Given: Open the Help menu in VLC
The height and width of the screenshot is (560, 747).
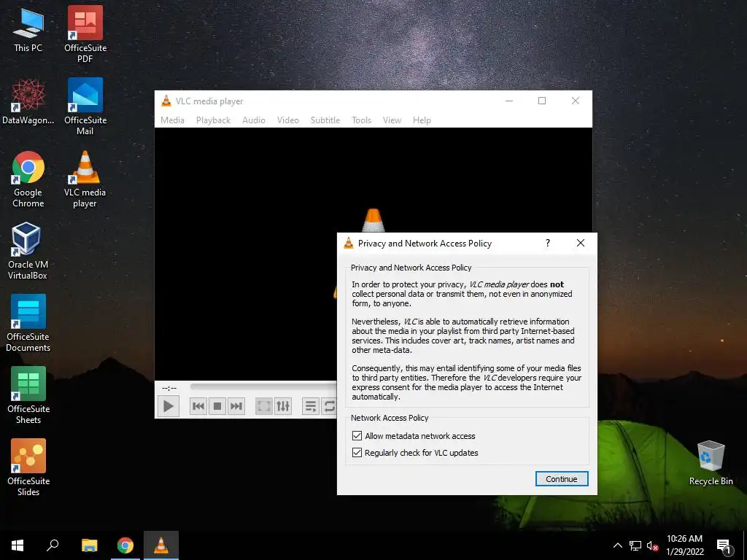Looking at the screenshot, I should coord(422,120).
